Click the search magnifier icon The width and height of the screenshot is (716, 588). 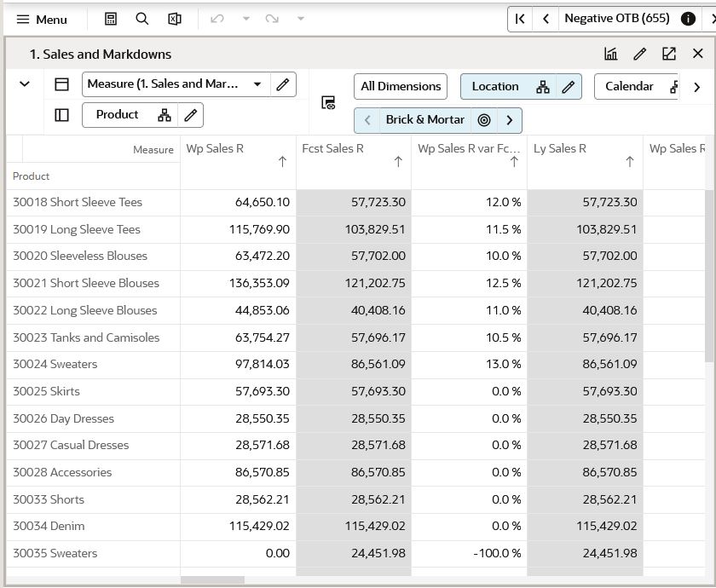pos(142,19)
